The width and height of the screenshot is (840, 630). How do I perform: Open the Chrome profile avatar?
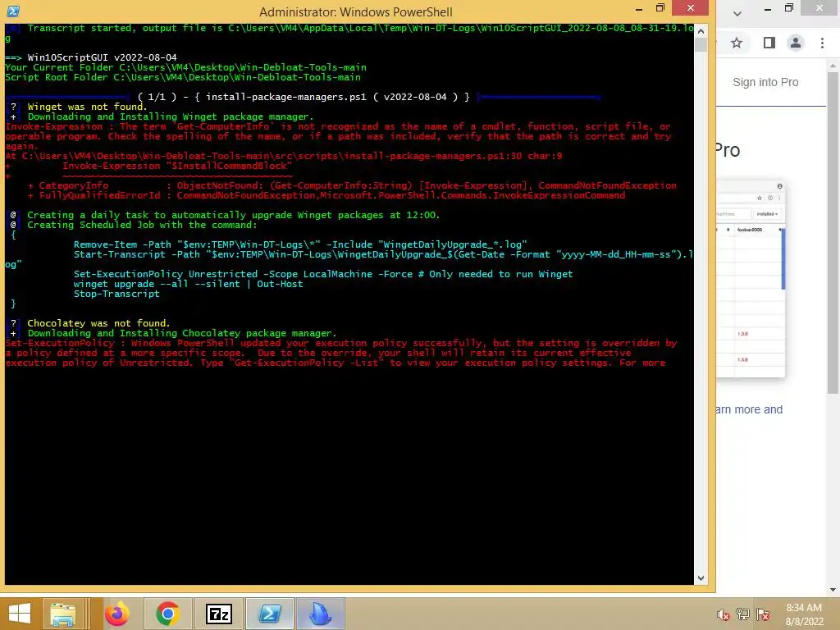pyautogui.click(x=796, y=43)
